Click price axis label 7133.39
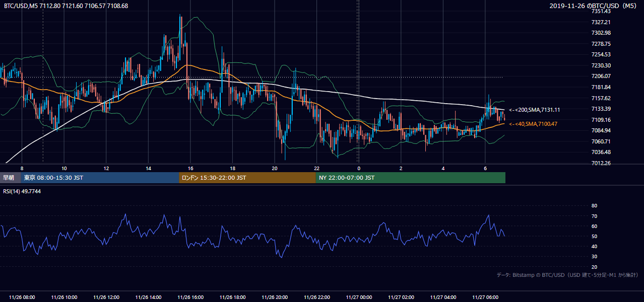 coord(601,109)
